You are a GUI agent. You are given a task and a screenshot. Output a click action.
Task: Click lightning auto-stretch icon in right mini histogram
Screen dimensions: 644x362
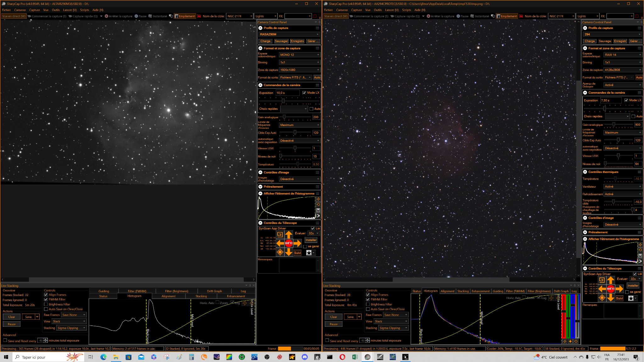(x=640, y=244)
